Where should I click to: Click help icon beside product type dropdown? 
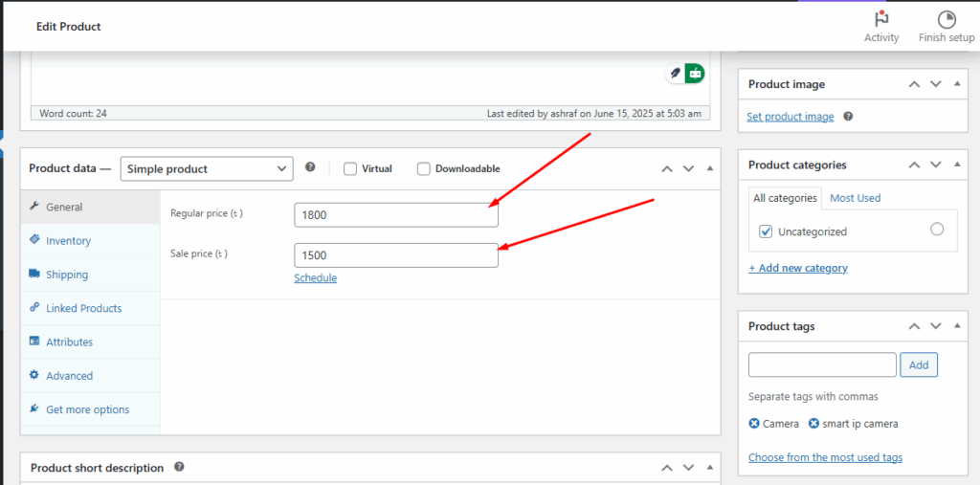tap(310, 167)
